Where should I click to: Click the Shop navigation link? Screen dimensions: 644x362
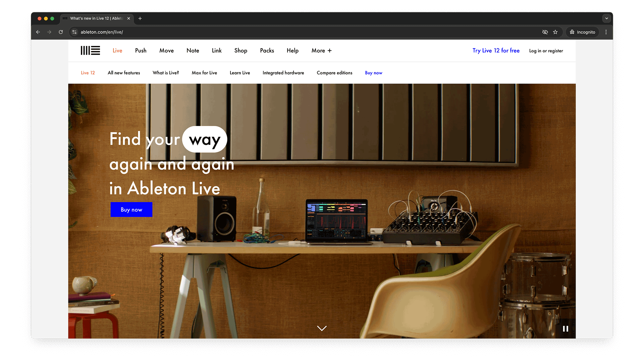pyautogui.click(x=241, y=50)
